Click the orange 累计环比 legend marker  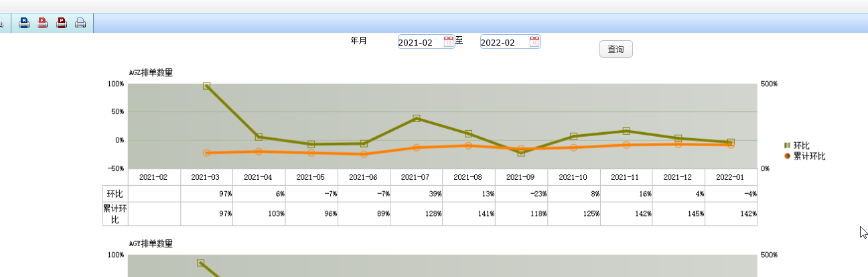click(x=788, y=156)
